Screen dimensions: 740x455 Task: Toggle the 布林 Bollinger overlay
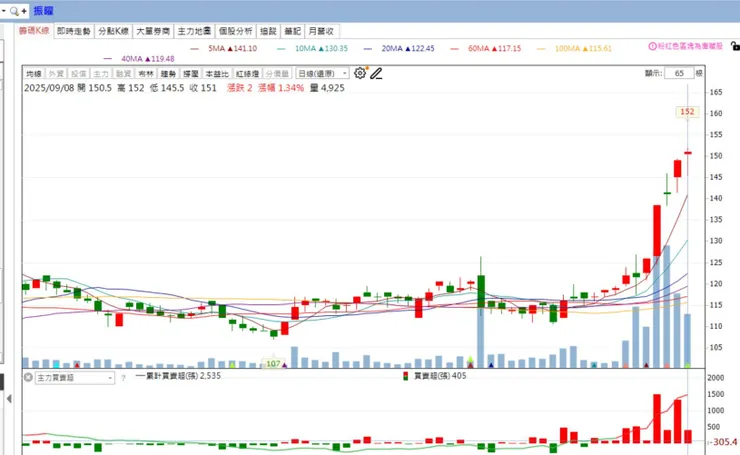146,74
